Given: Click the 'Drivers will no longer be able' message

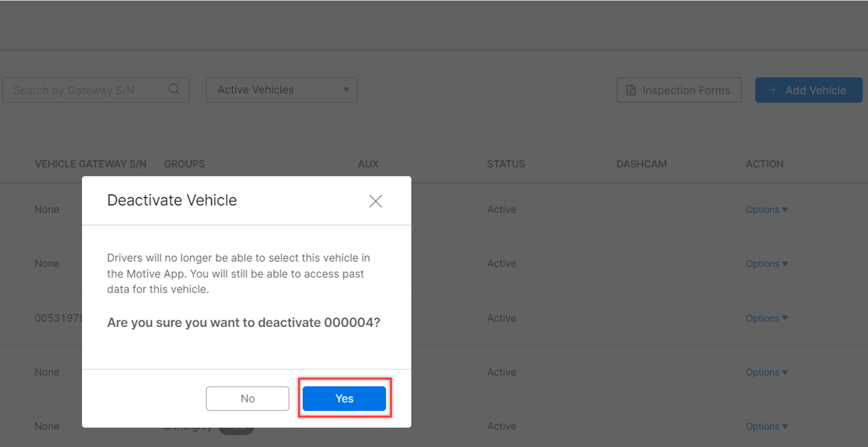Looking at the screenshot, I should click(x=239, y=273).
